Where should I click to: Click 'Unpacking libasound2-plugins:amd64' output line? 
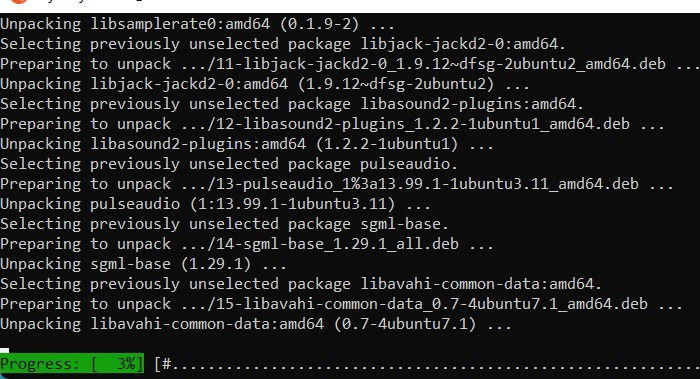(246, 144)
